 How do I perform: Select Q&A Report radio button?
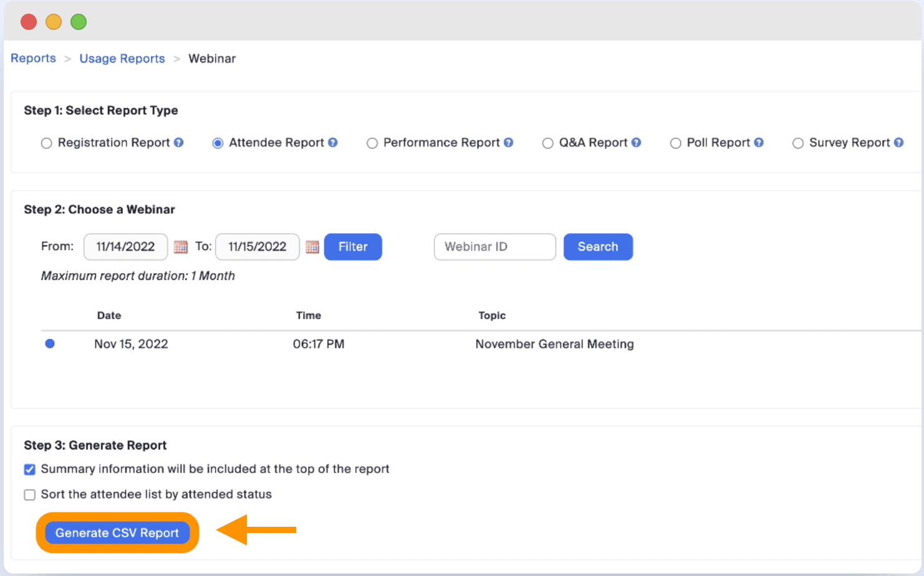(547, 143)
